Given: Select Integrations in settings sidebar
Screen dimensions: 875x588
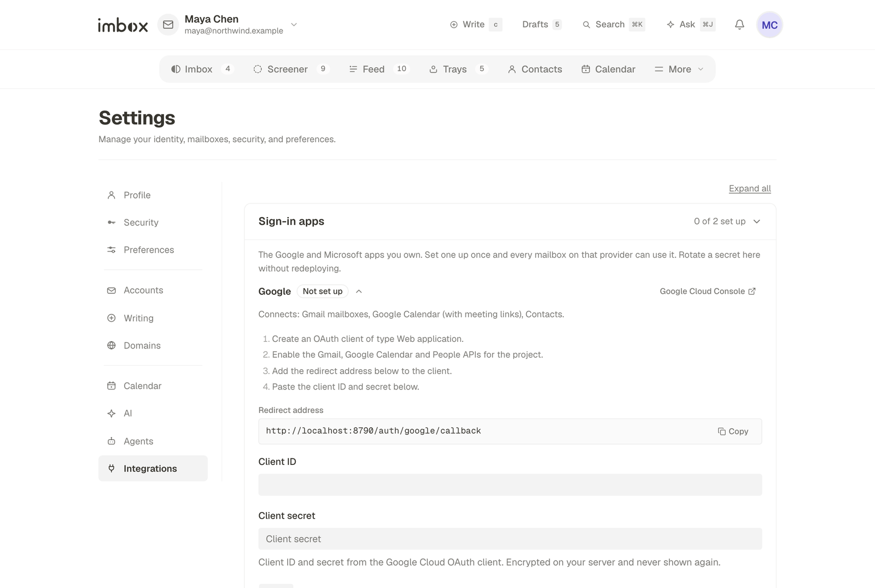Looking at the screenshot, I should pos(153,469).
